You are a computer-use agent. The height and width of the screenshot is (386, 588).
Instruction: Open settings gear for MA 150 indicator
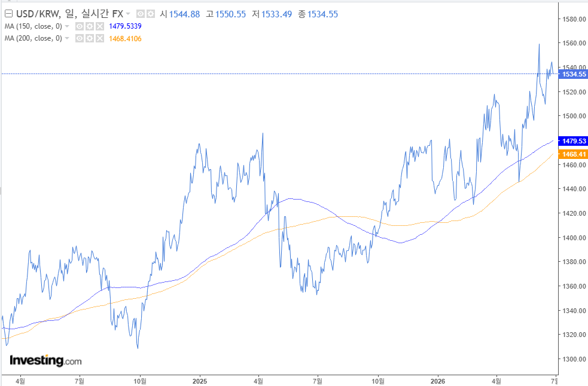click(90, 26)
